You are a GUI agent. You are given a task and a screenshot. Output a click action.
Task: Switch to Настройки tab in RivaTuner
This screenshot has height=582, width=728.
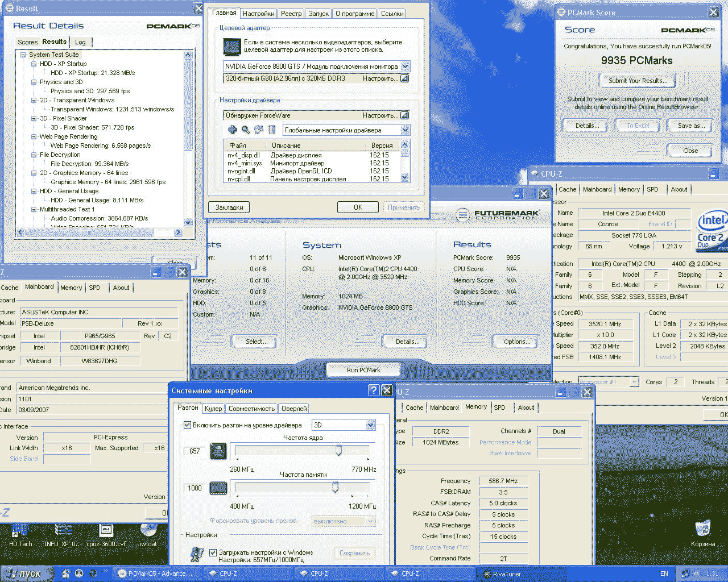click(258, 14)
